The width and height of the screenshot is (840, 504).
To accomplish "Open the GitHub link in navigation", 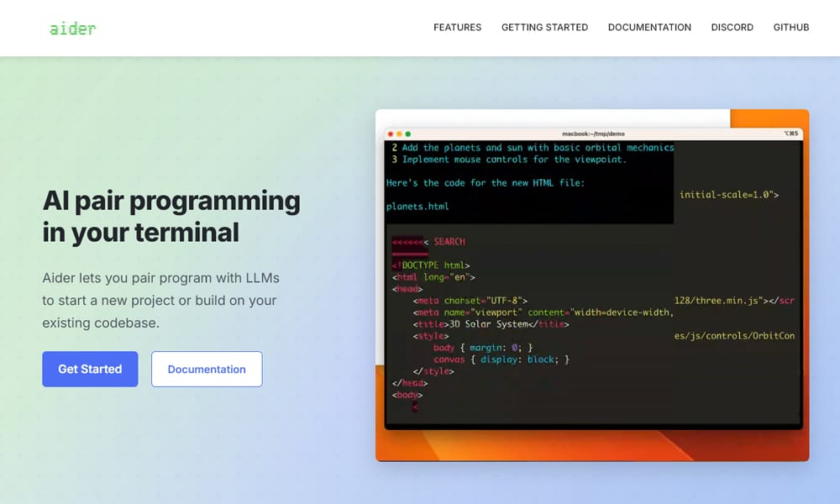I will tap(790, 28).
